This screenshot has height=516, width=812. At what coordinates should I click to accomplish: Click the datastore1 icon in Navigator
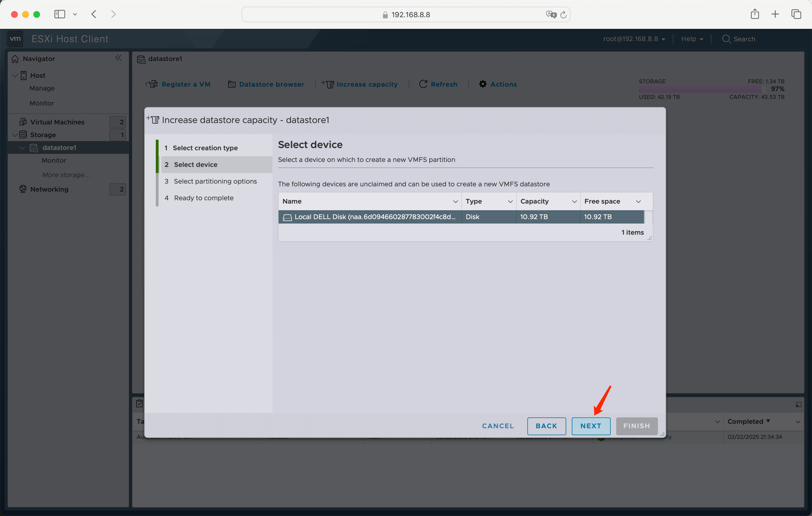click(x=34, y=148)
